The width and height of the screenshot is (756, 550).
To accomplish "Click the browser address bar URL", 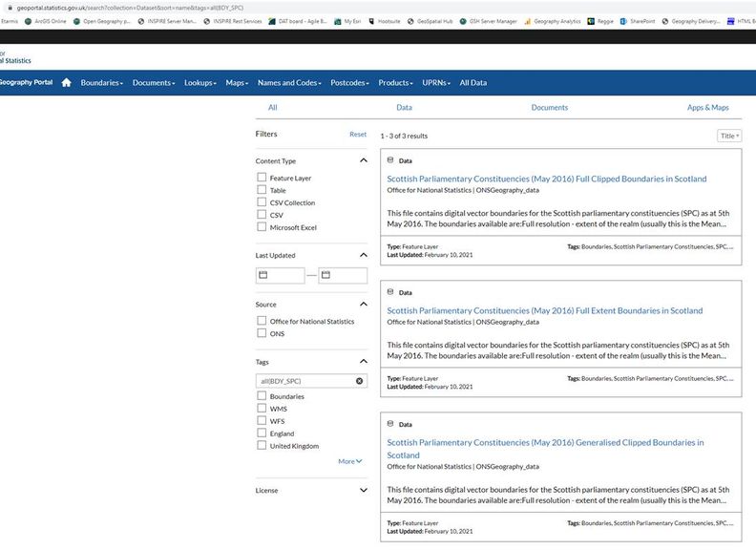I will [x=130, y=8].
